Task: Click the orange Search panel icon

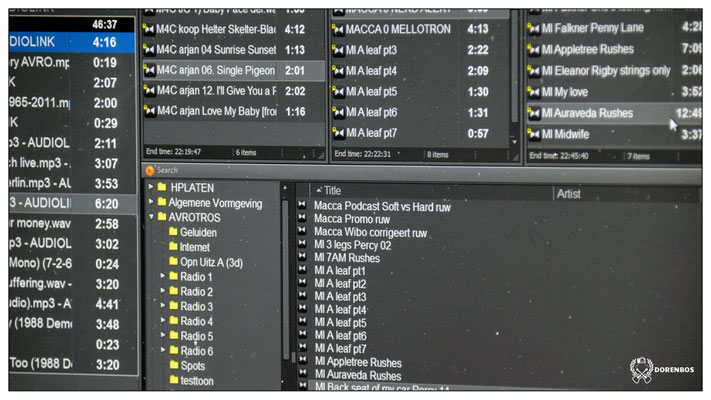Action: [x=150, y=171]
